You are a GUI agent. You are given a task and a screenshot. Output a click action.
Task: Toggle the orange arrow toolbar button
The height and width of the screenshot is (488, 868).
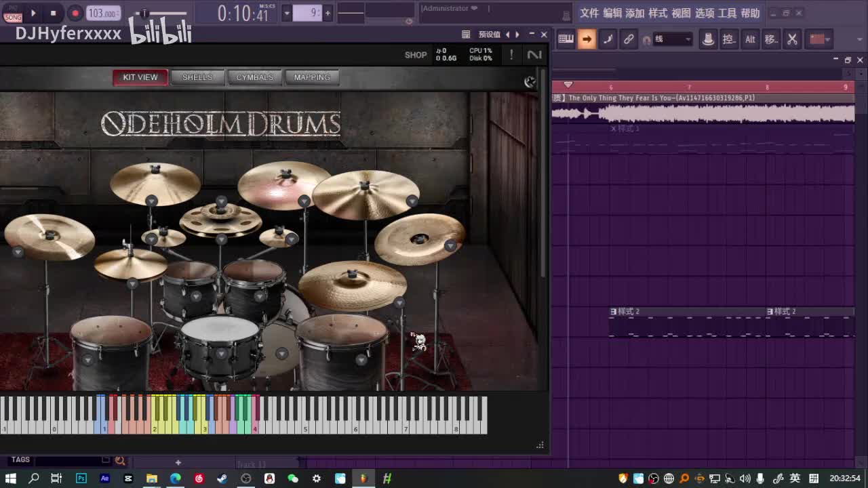(x=587, y=39)
